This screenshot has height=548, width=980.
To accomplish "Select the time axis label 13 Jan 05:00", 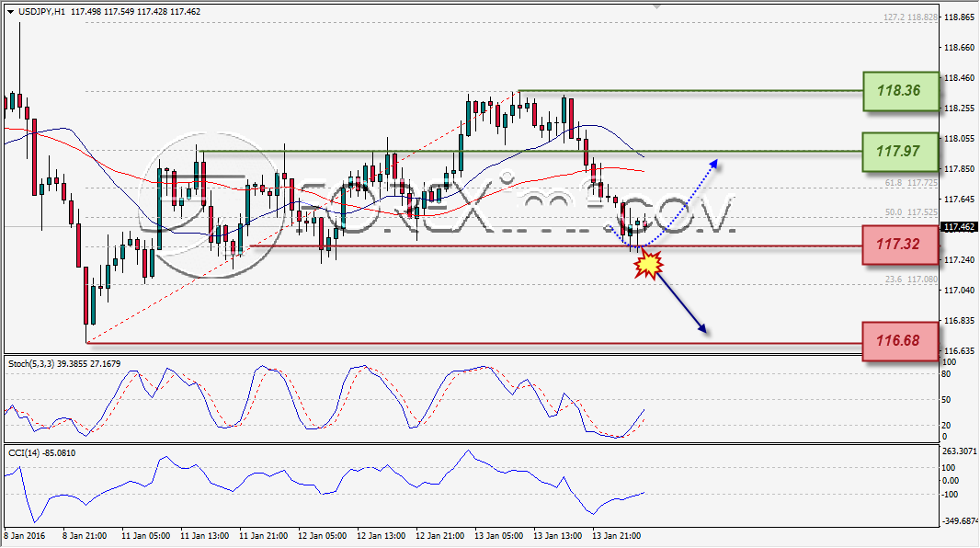I will coord(499,536).
